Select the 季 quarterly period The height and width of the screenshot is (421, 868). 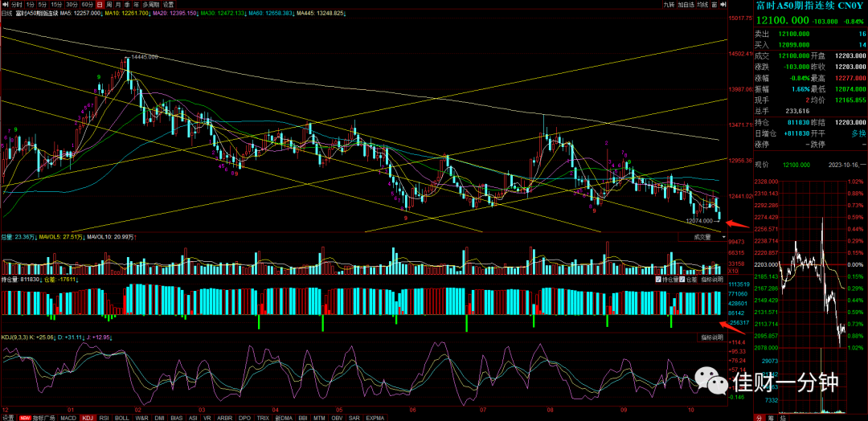pos(127,4)
